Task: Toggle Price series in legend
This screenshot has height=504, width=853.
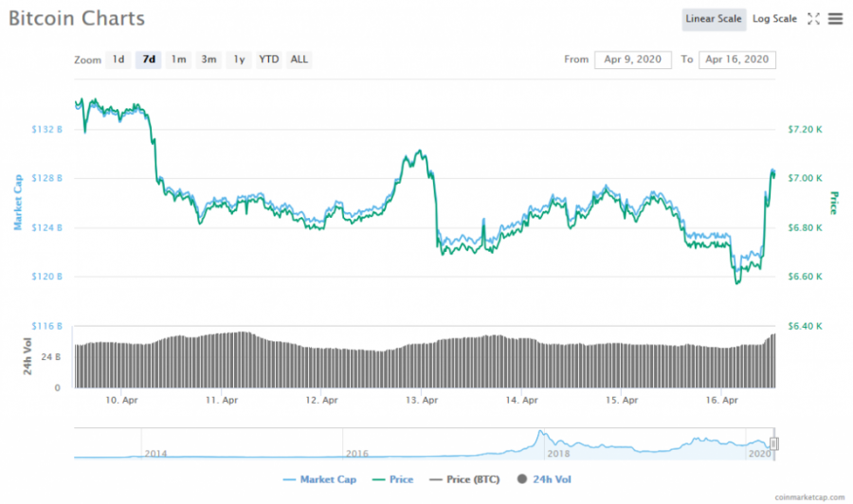Action: click(x=392, y=479)
